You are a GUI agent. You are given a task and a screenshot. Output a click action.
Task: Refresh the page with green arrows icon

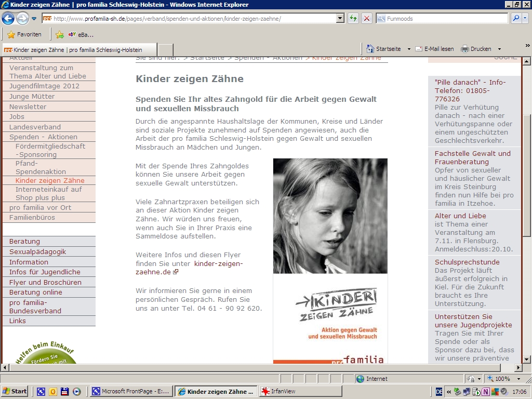click(x=353, y=19)
